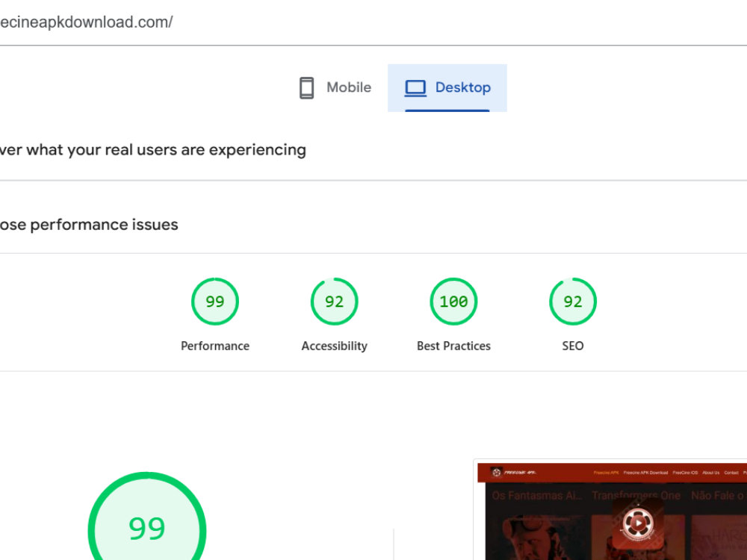
Task: Click the large 99 performance gauge
Action: coord(147,516)
